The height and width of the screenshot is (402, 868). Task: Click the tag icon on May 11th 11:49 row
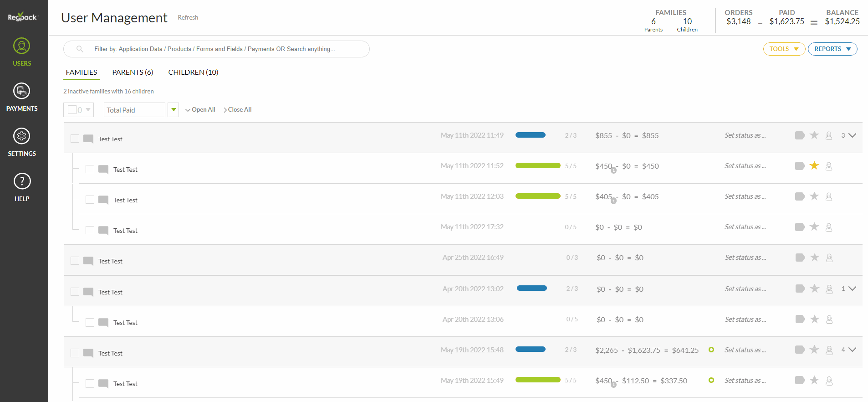(800, 135)
